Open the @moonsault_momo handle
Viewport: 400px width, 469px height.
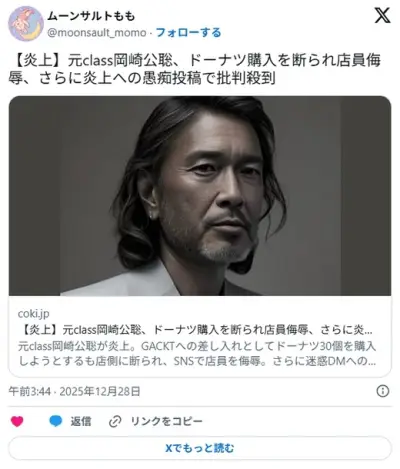[x=97, y=33]
